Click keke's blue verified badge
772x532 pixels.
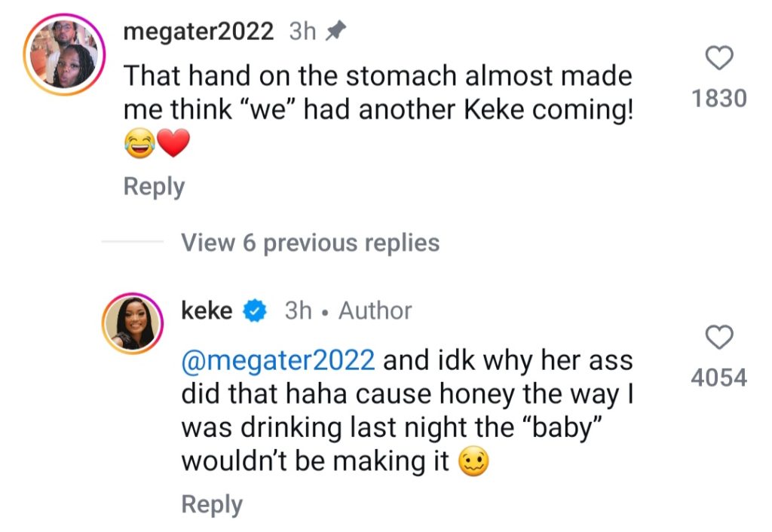(x=255, y=310)
